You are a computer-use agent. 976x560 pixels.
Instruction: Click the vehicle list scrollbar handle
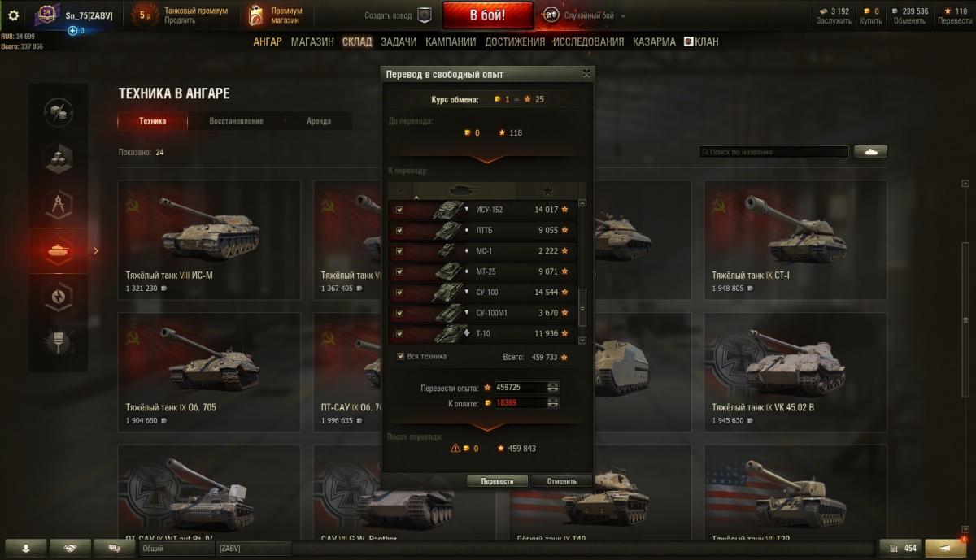click(x=582, y=306)
